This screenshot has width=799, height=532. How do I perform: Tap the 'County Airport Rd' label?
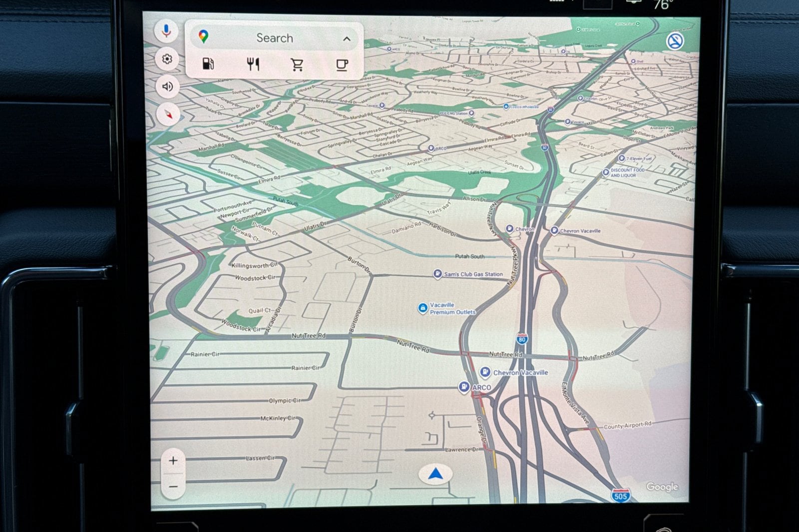(628, 425)
